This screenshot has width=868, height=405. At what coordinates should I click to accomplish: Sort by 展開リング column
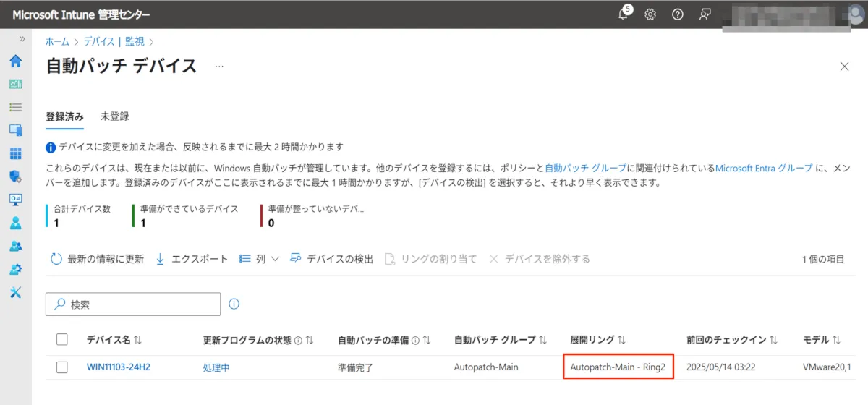(598, 339)
